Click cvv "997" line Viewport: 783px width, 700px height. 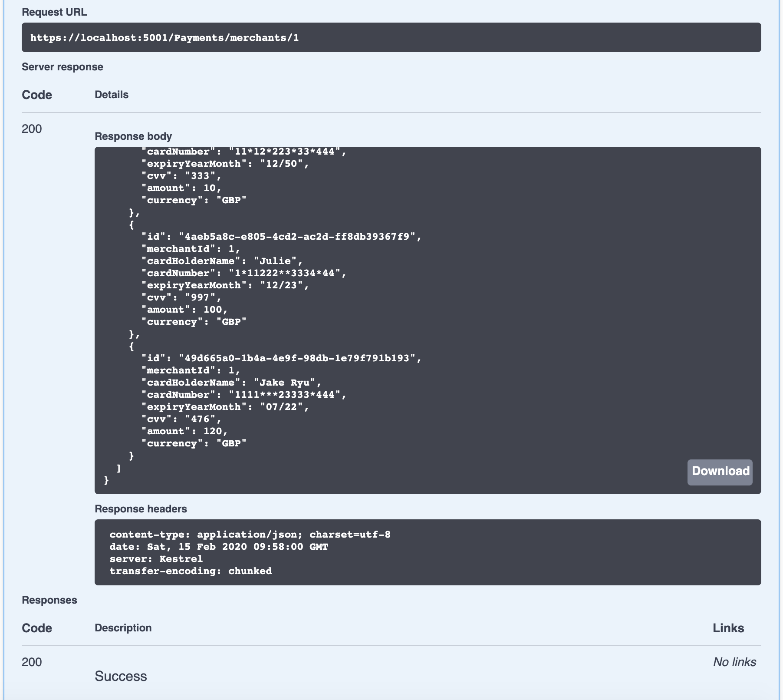coord(181,297)
